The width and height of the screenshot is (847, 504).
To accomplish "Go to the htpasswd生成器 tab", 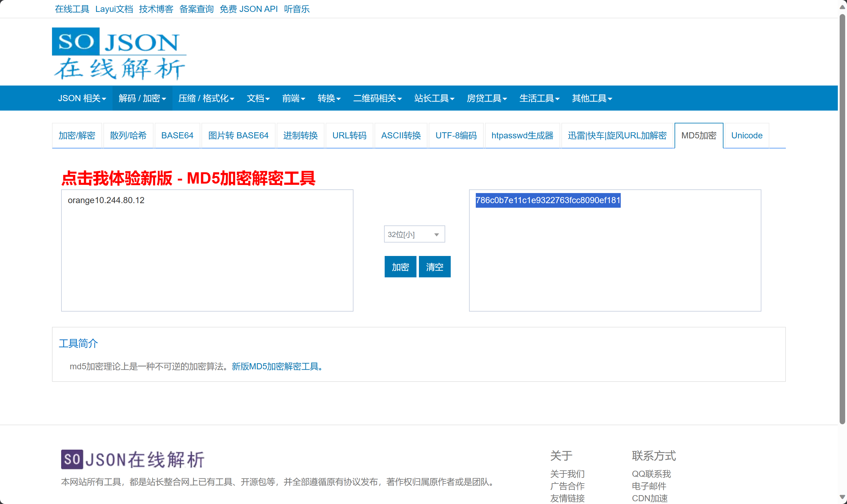I will pos(522,136).
